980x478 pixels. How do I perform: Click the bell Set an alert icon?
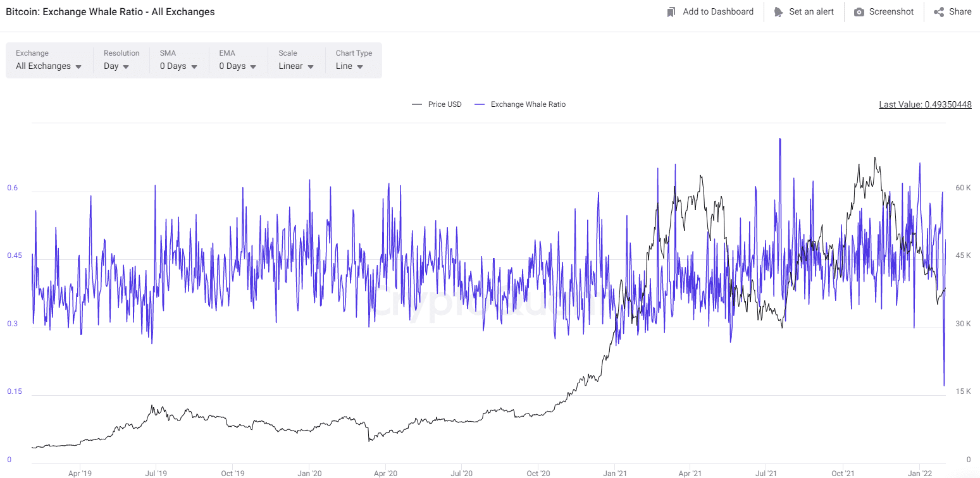pos(778,12)
